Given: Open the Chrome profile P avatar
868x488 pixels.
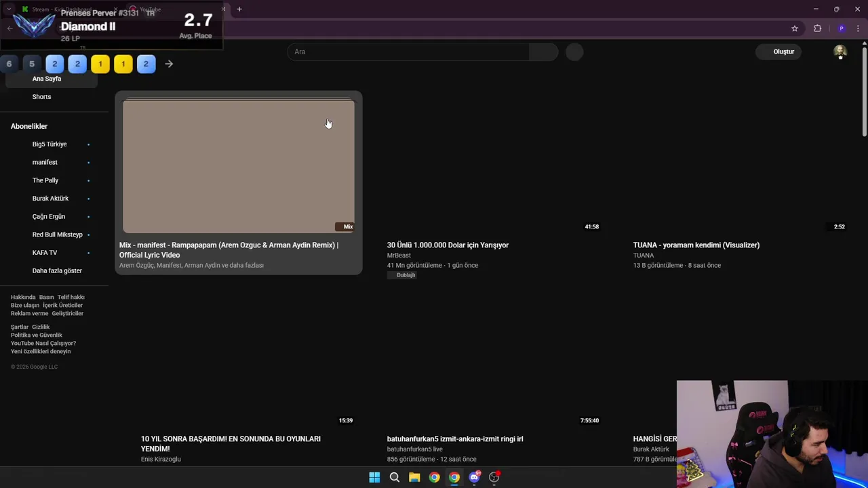Looking at the screenshot, I should tap(842, 28).
